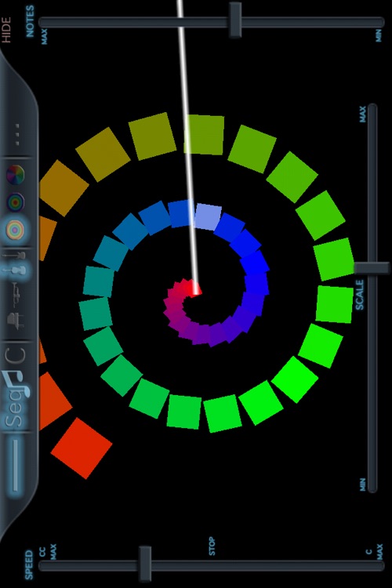Select the C key mode button
Image resolution: width=392 pixels, height=588 pixels.
(x=16, y=355)
